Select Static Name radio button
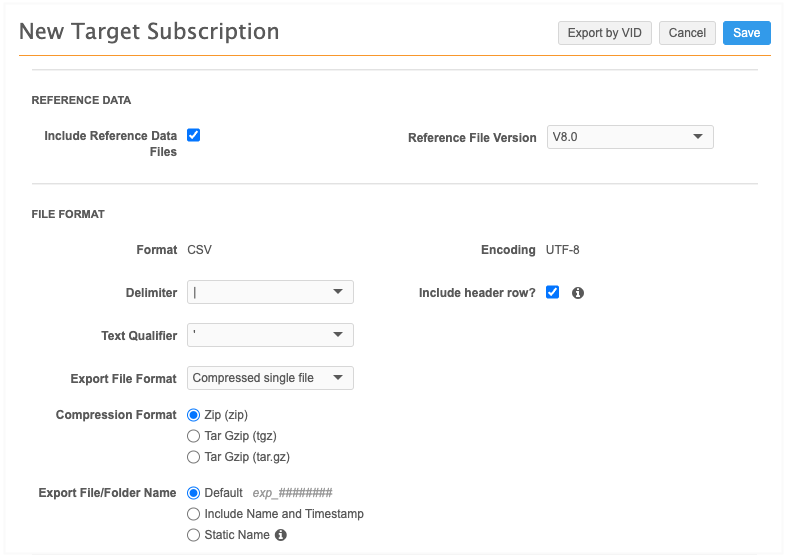The width and height of the screenshot is (786, 556). [194, 535]
